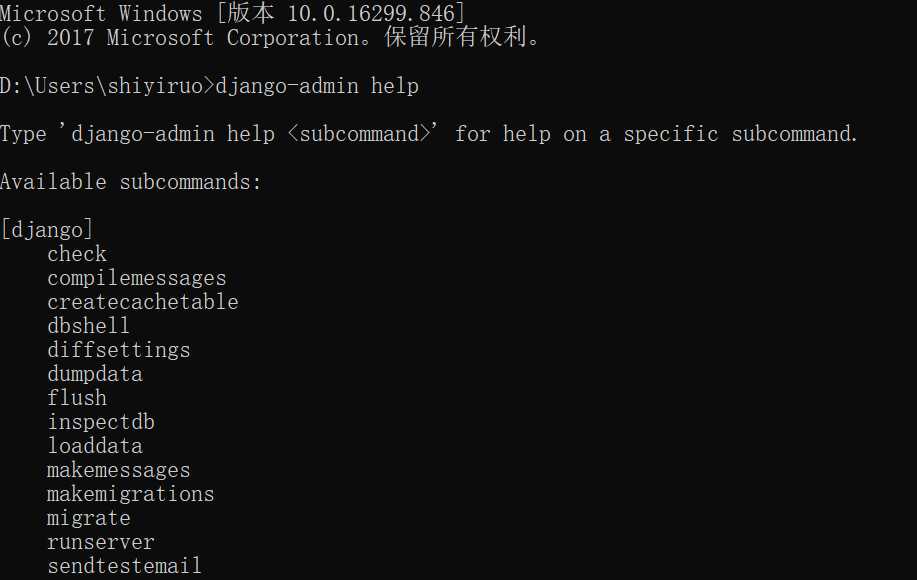Screen dimensions: 917x580
Task: Click the 'flush' subcommand text
Action: pos(77,398)
